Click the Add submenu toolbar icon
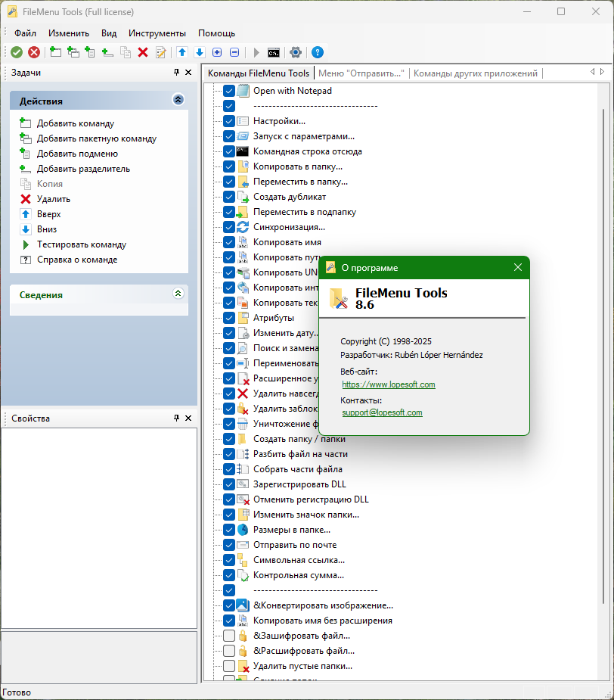Image resolution: width=614 pixels, height=700 pixels. click(90, 52)
